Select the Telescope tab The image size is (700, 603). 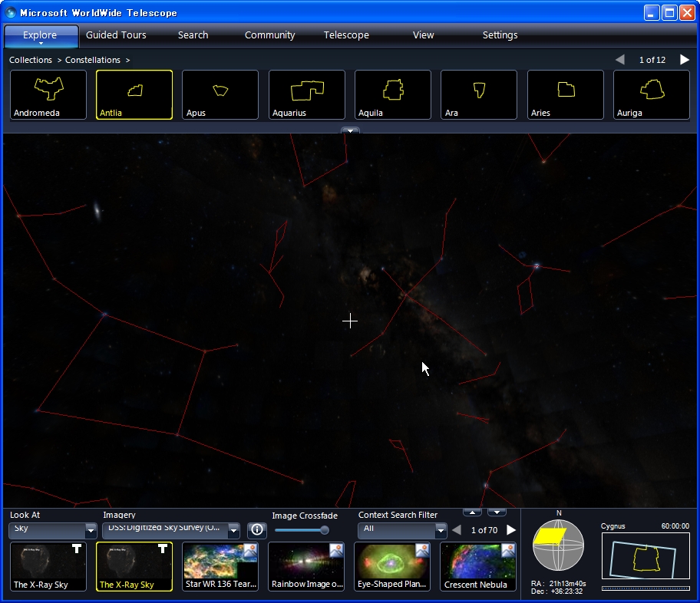coord(346,35)
